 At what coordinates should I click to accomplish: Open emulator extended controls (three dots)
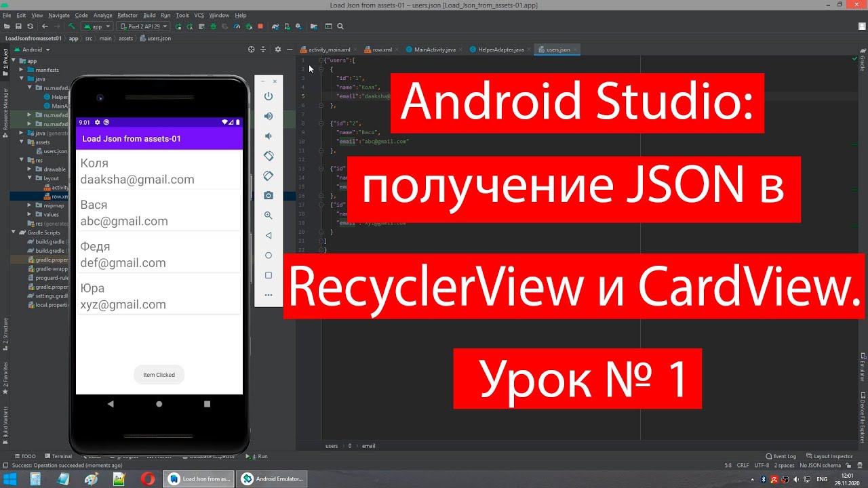pyautogui.click(x=269, y=295)
